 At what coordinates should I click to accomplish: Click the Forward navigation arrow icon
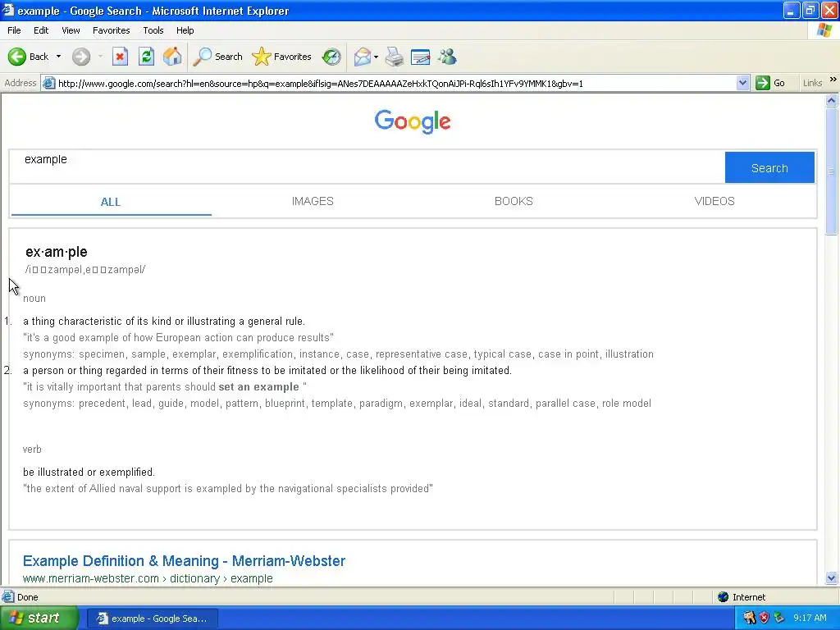pyautogui.click(x=81, y=57)
